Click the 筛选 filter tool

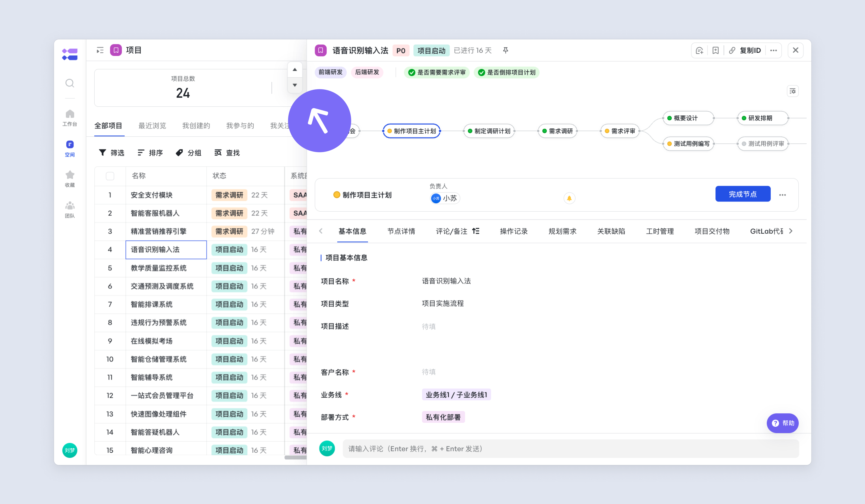112,153
